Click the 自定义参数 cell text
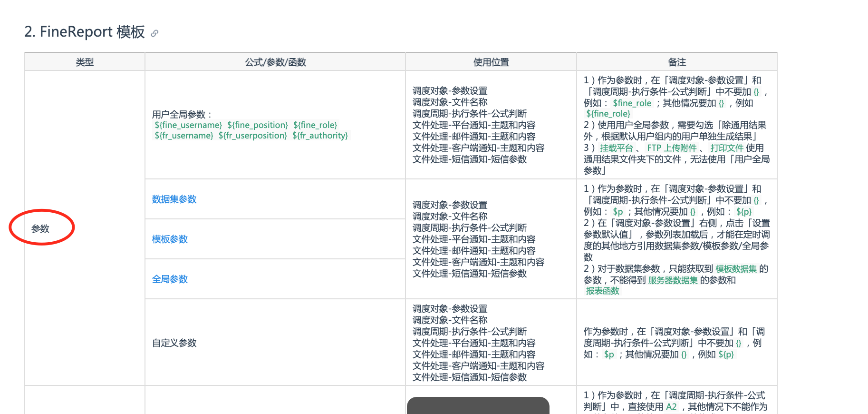 tap(174, 343)
